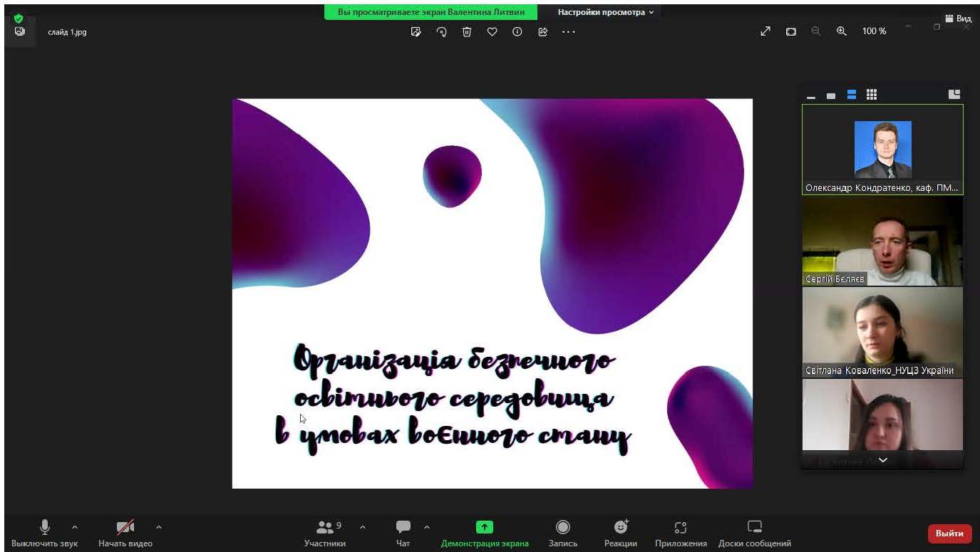Open file info for слайд 1.jpg

(x=517, y=32)
